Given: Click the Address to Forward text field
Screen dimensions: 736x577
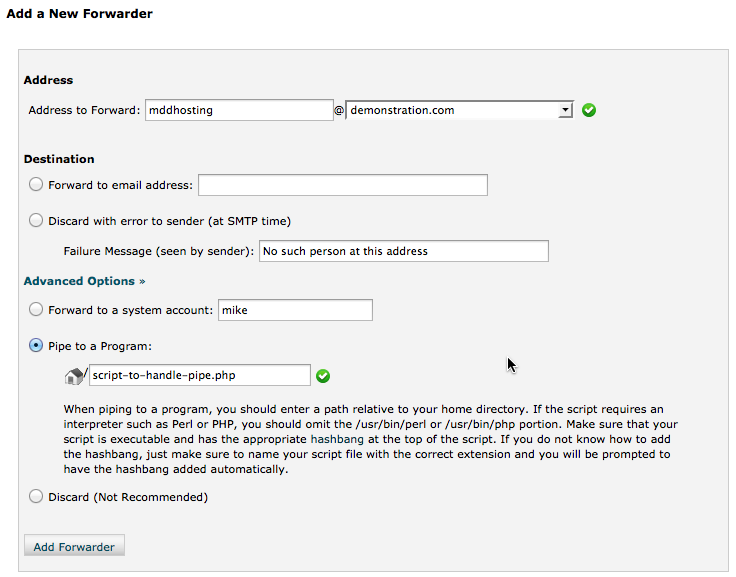Looking at the screenshot, I should coord(239,110).
